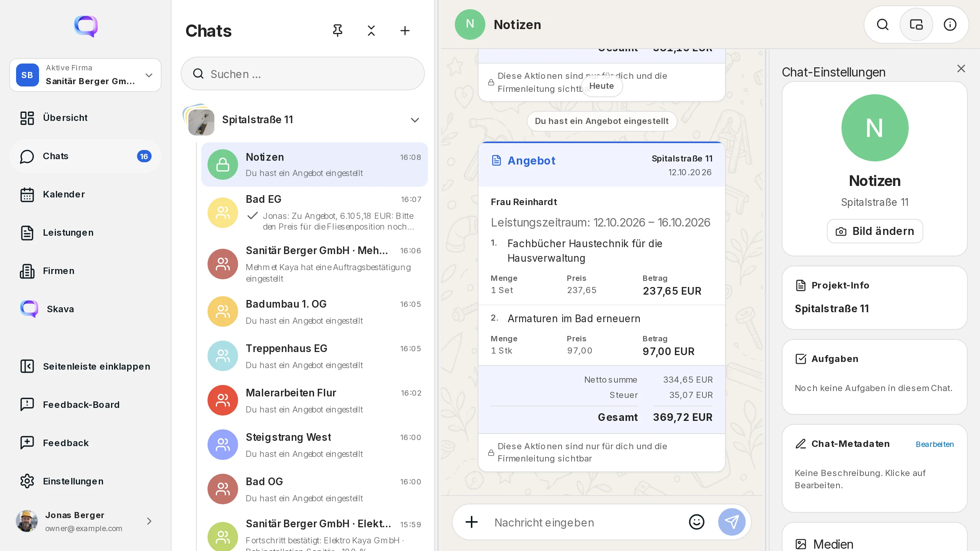Open the Badumbau 1. OG chat
Screen dimensions: 980x551
pyautogui.click(x=314, y=311)
